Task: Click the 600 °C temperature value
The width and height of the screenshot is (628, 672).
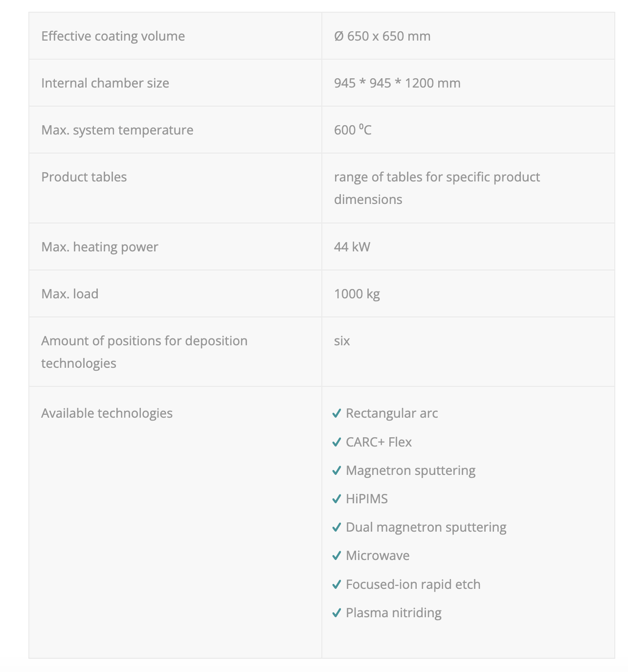Action: pos(353,130)
